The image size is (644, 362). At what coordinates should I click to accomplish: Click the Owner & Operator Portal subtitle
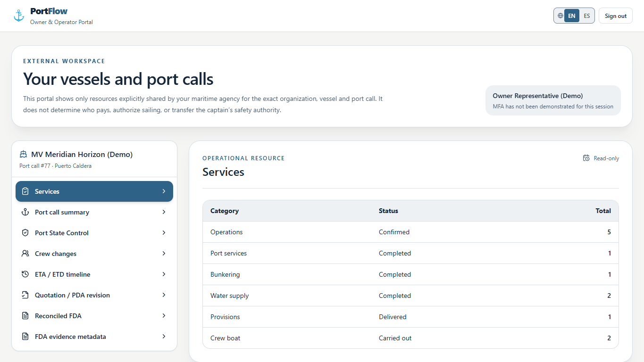pos(61,22)
